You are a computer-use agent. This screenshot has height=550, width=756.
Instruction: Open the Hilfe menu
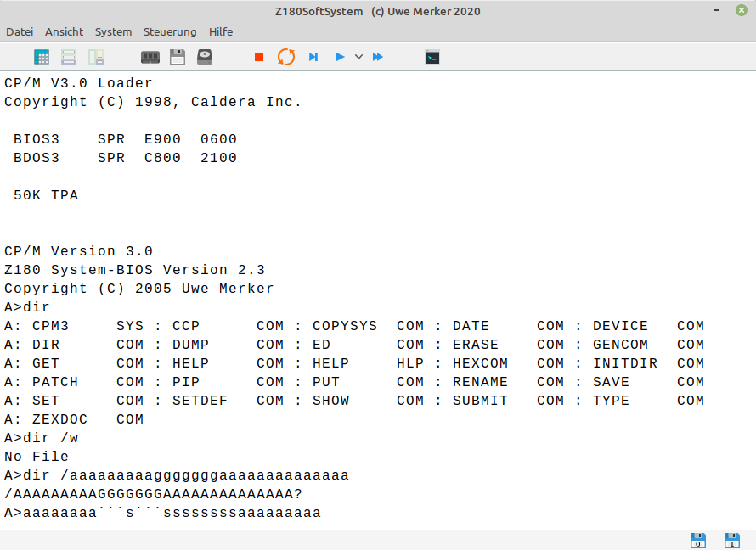[221, 31]
